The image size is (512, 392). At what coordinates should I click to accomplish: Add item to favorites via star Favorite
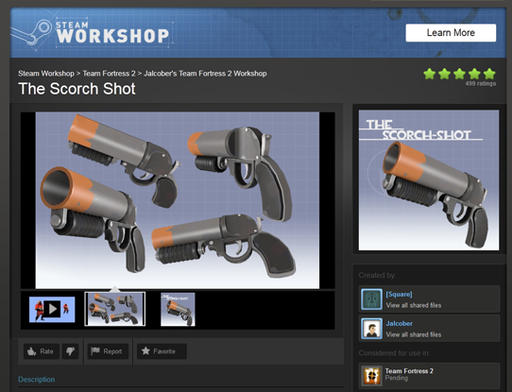(161, 351)
